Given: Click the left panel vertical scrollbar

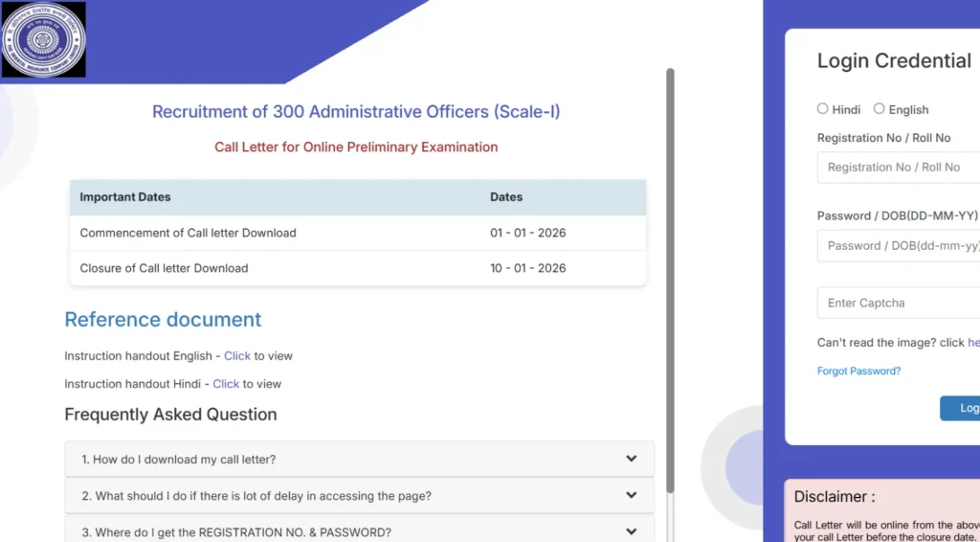Looking at the screenshot, I should click(670, 280).
